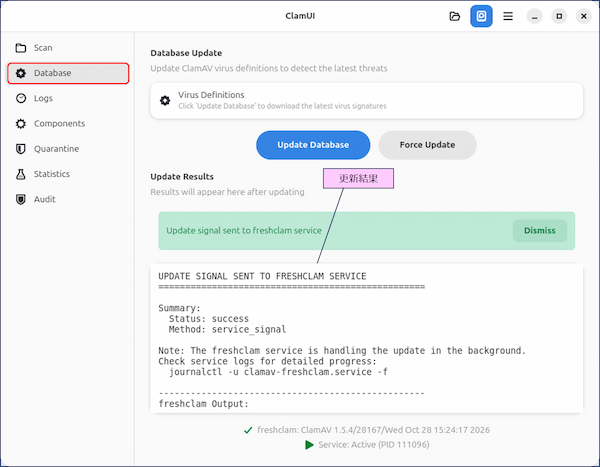Click the green play icon by Service Active
Viewport: 600px width, 467px height.
tap(309, 445)
